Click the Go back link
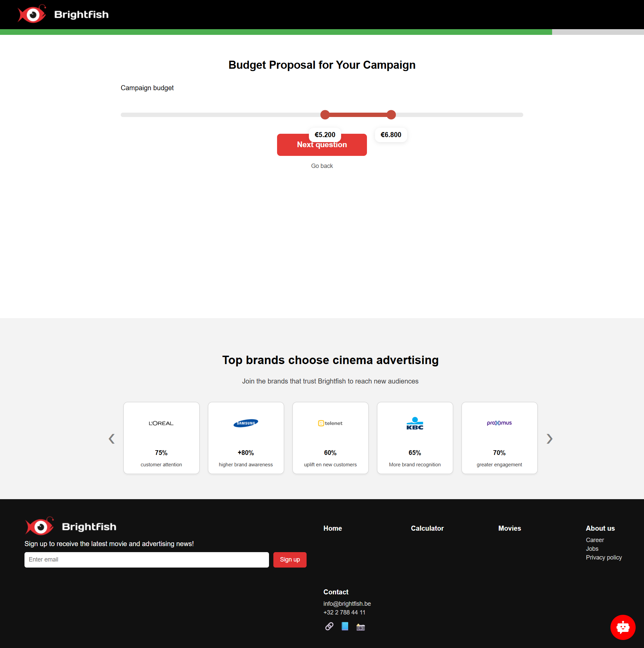This screenshot has height=648, width=644. (322, 166)
